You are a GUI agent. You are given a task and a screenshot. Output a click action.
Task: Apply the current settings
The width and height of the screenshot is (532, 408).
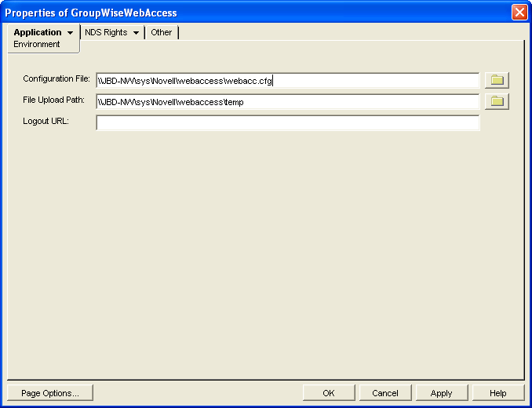click(x=442, y=393)
